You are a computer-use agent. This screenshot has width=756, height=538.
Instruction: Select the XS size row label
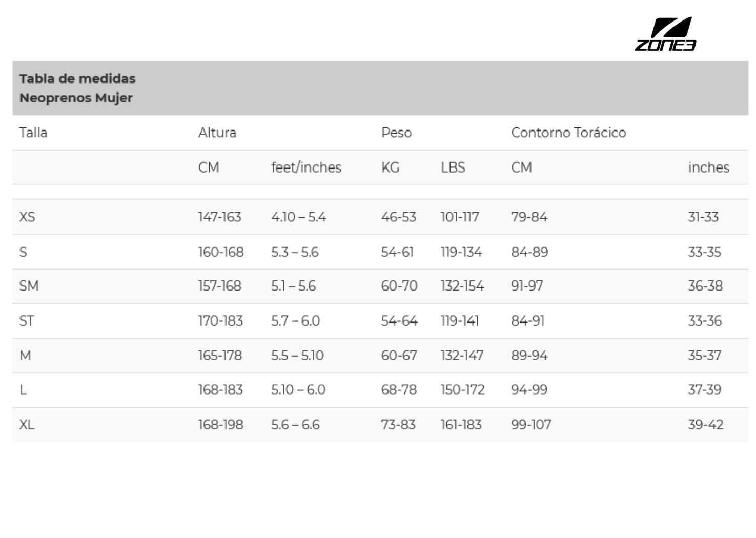click(27, 217)
